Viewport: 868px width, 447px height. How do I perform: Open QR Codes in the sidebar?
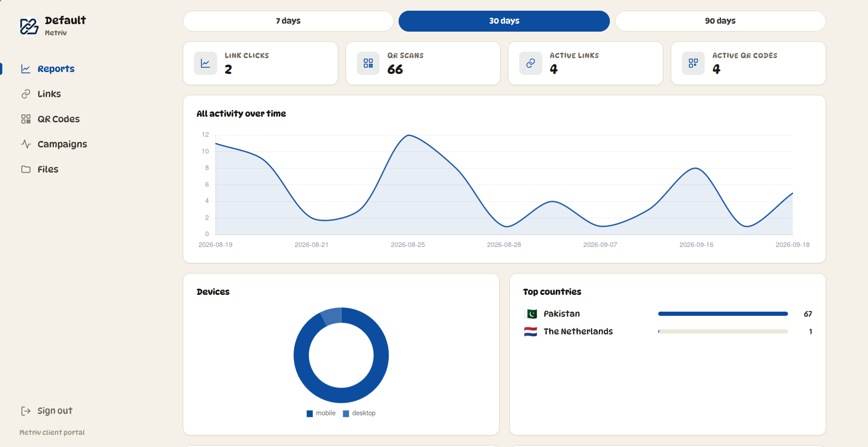click(59, 119)
